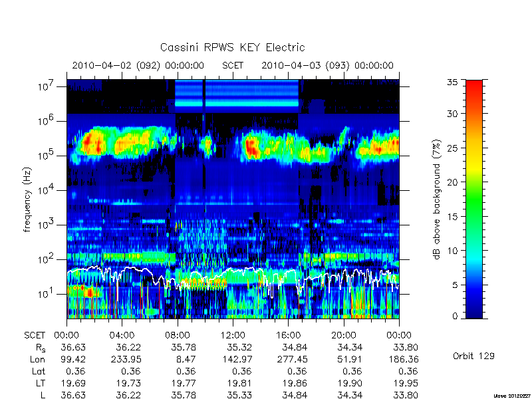
Task: Click the 25 value on the color scale
Action: [452, 148]
